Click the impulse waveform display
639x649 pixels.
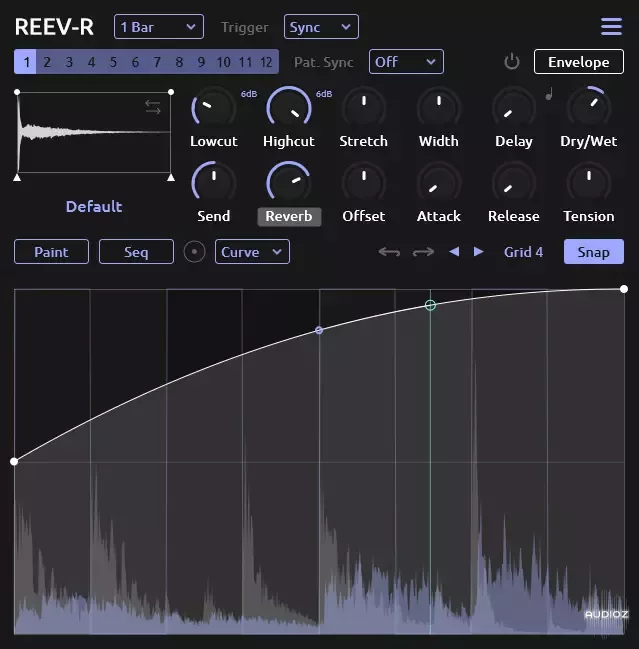(94, 132)
